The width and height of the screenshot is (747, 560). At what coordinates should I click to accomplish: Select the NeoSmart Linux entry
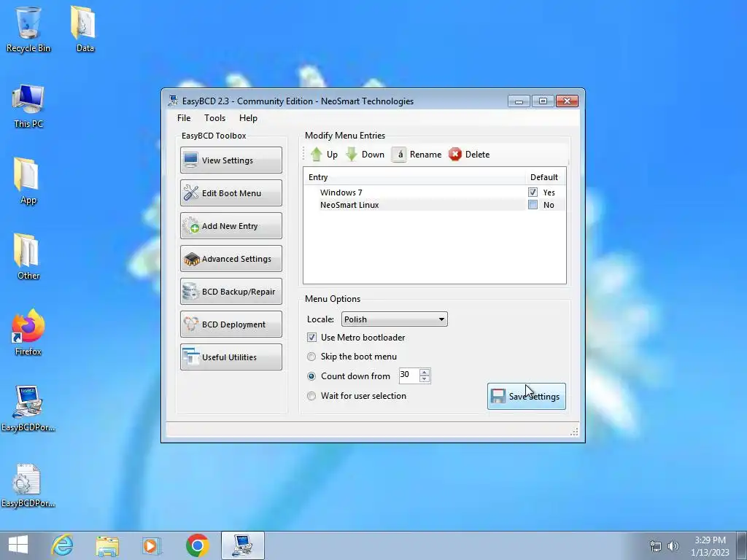coord(349,205)
